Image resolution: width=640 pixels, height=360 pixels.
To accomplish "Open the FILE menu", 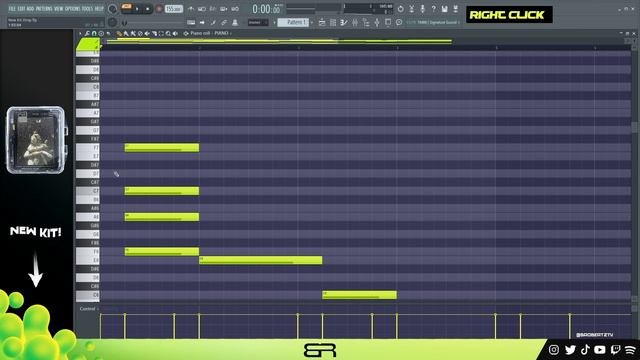I will [x=12, y=9].
